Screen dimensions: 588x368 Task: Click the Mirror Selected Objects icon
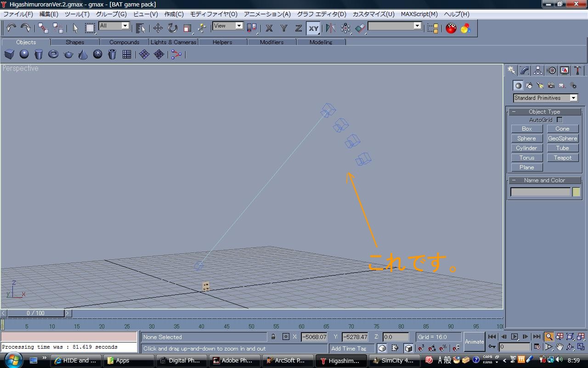[330, 28]
